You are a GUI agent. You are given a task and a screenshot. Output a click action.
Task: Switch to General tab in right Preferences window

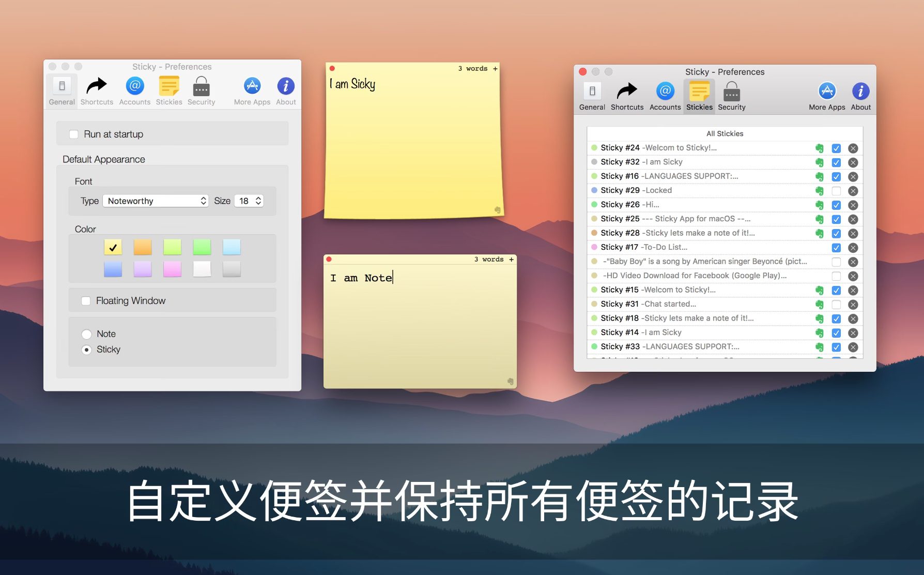coord(592,96)
